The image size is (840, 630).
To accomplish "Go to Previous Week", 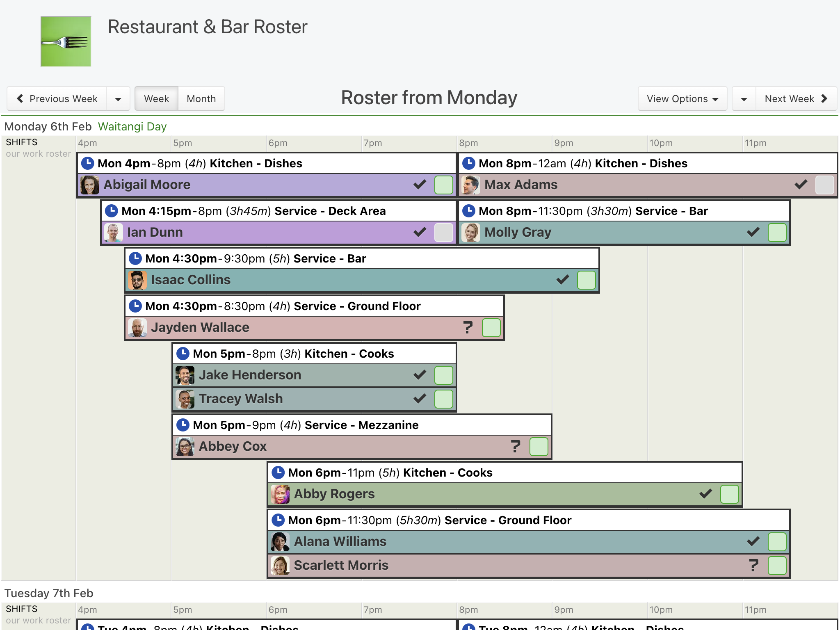I will click(x=57, y=99).
